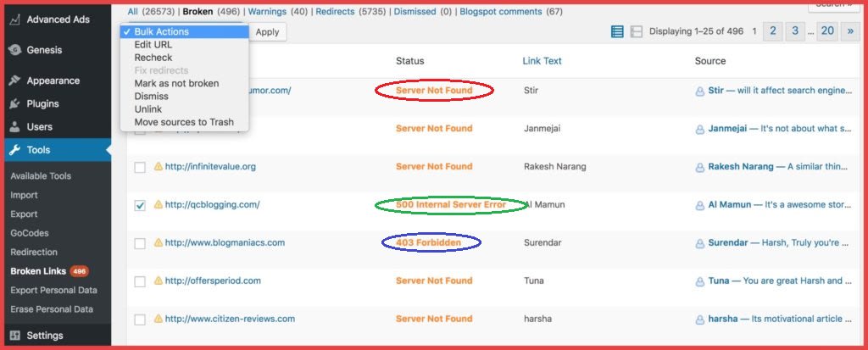
Task: Check the citizen-reviews.com row checkbox
Action: pyautogui.click(x=140, y=319)
